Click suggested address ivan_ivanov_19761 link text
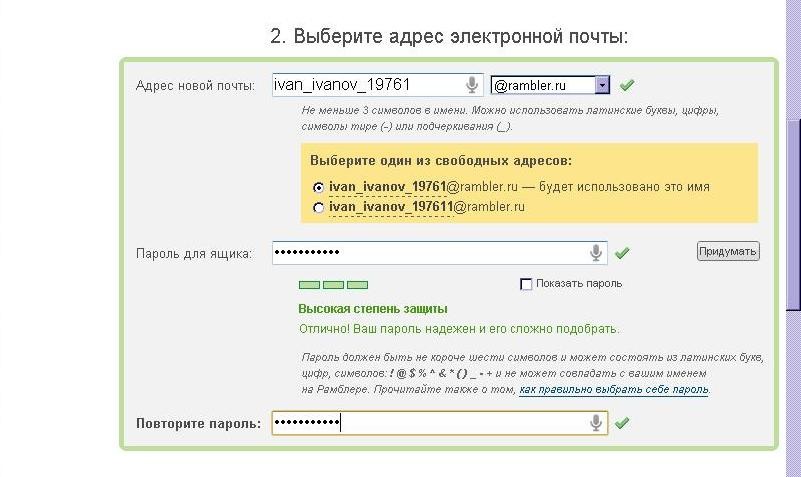The image size is (801, 477). point(388,187)
